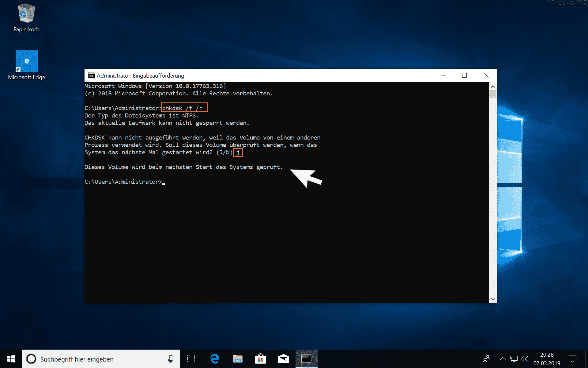Click the command prompt title bar icon
The height and width of the screenshot is (368, 588).
[x=91, y=75]
